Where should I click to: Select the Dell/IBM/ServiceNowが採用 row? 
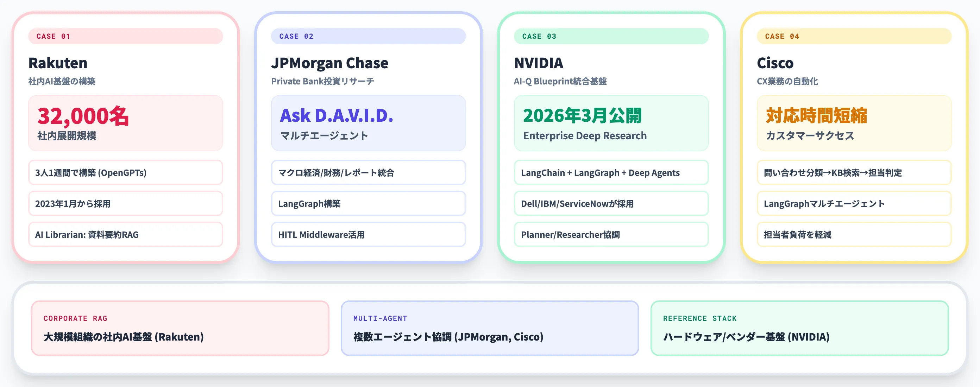(611, 203)
